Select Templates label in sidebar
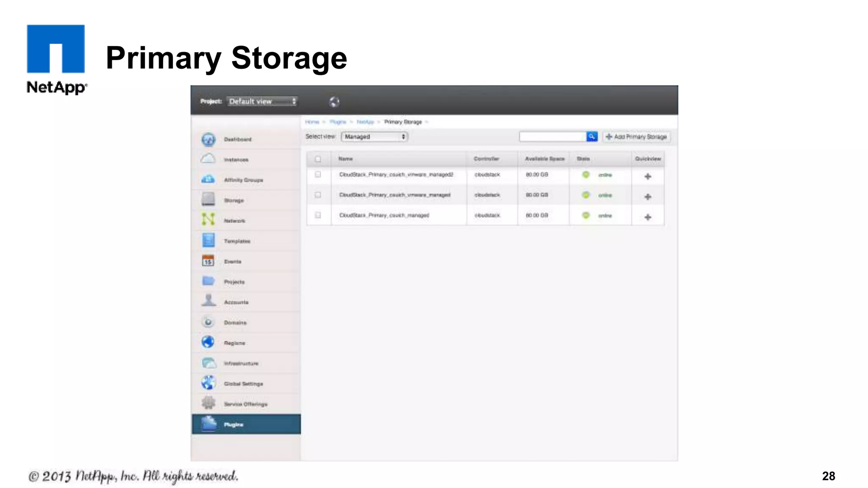The height and width of the screenshot is (488, 868). (x=237, y=241)
